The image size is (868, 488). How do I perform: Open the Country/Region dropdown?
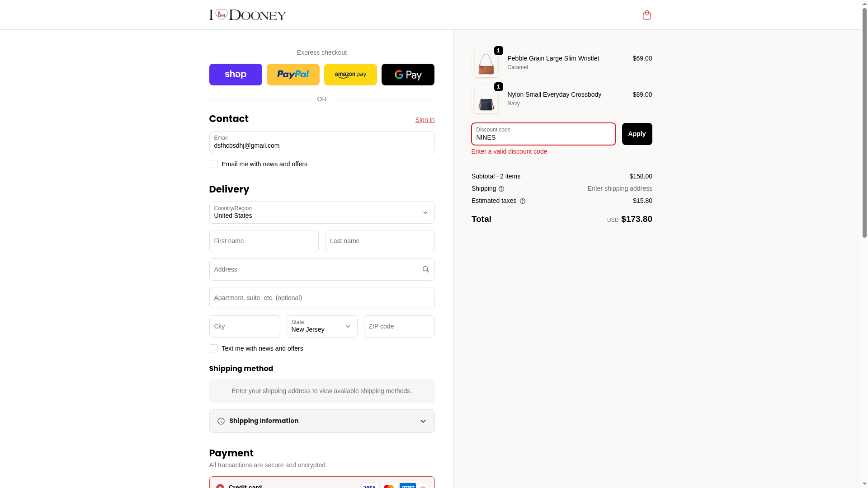click(x=322, y=212)
